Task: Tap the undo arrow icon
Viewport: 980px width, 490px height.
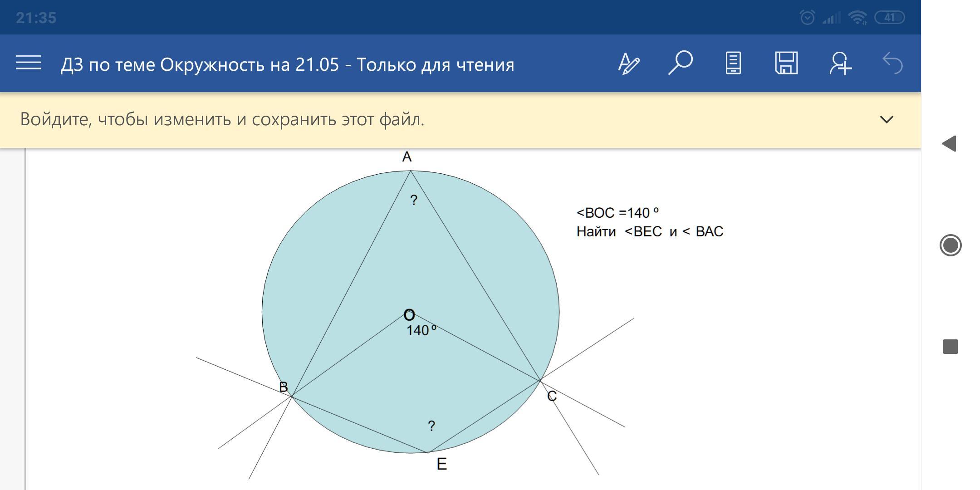Action: [x=892, y=63]
